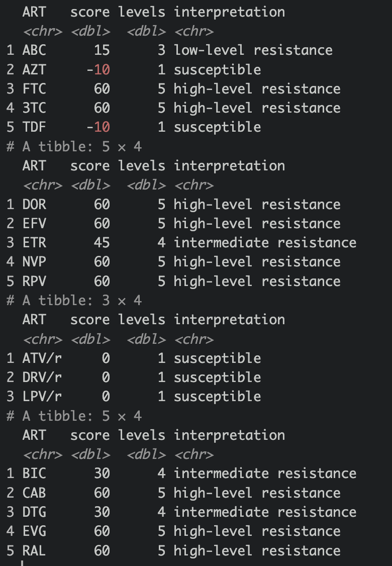Click the red -10 score for AZT
The image size is (392, 566).
coord(98,69)
